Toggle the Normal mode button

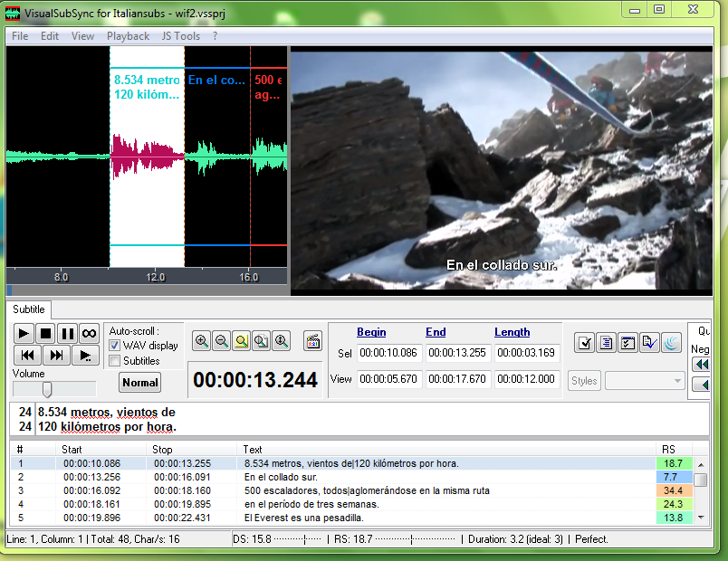click(x=139, y=383)
